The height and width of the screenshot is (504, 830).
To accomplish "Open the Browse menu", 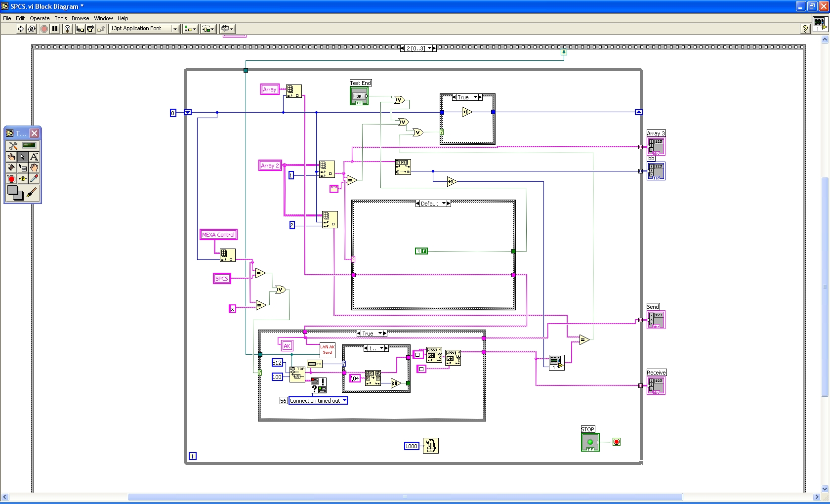I will click(80, 18).
